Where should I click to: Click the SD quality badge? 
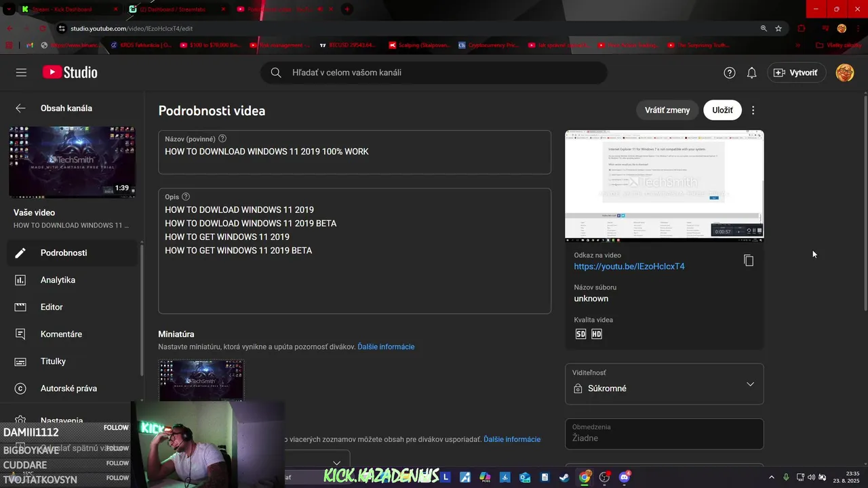coord(580,334)
